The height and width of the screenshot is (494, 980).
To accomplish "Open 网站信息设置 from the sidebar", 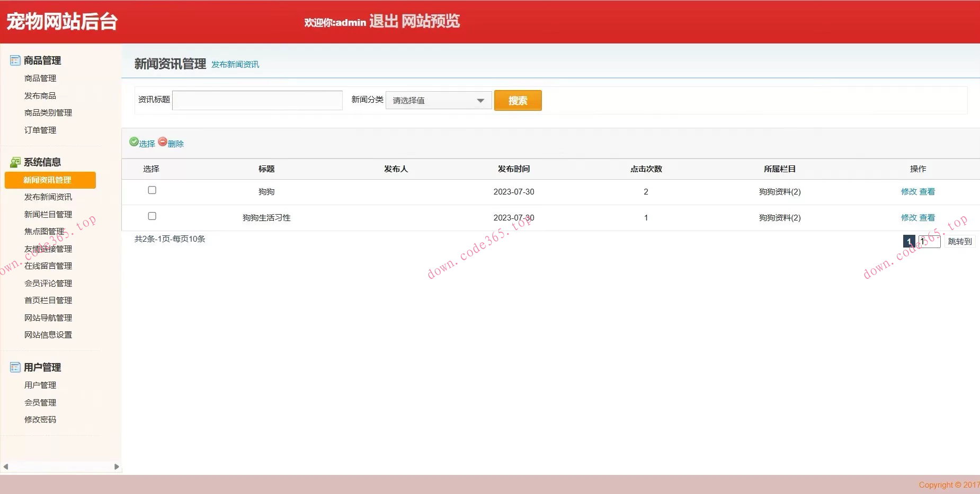I will tap(48, 334).
